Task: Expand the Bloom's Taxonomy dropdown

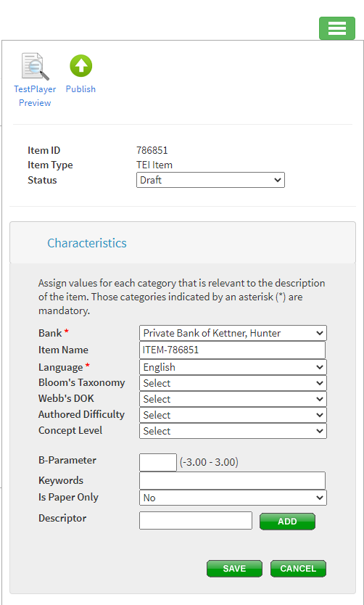Action: click(x=233, y=383)
